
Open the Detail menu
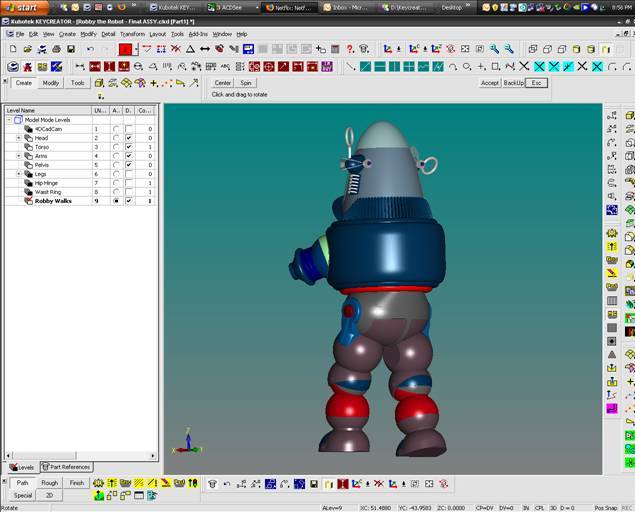pyautogui.click(x=108, y=34)
